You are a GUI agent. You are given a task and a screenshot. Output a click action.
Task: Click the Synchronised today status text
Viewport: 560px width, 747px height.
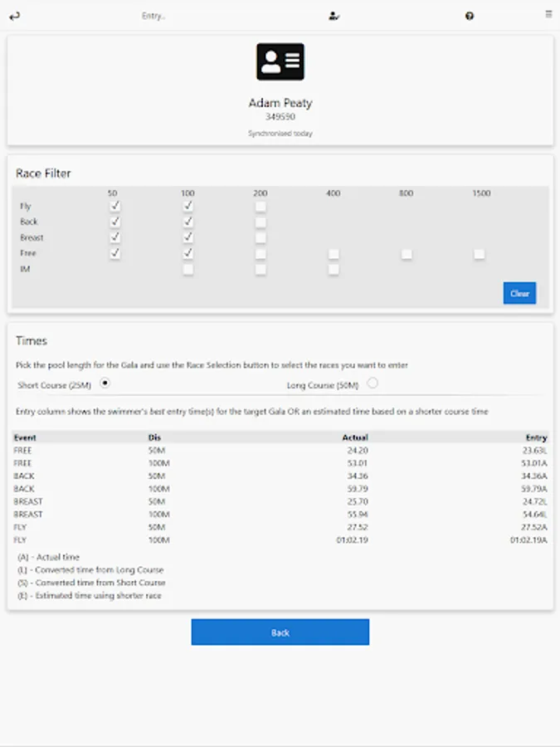(280, 134)
